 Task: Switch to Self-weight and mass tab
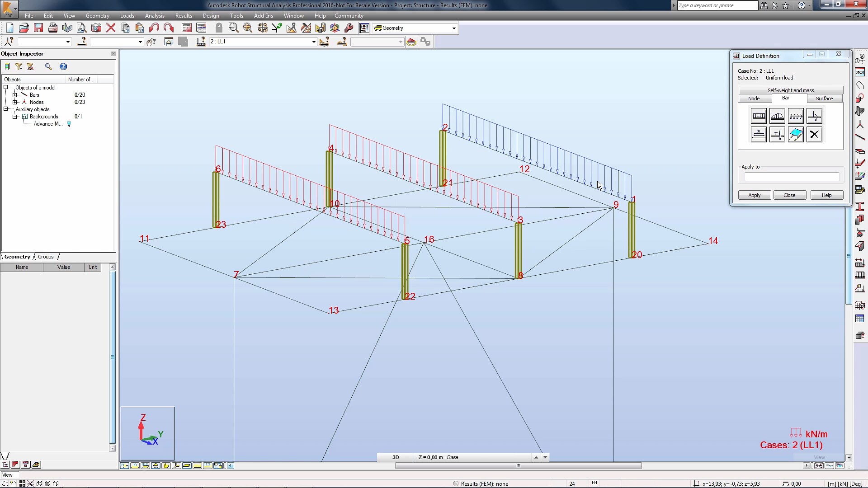pyautogui.click(x=791, y=90)
